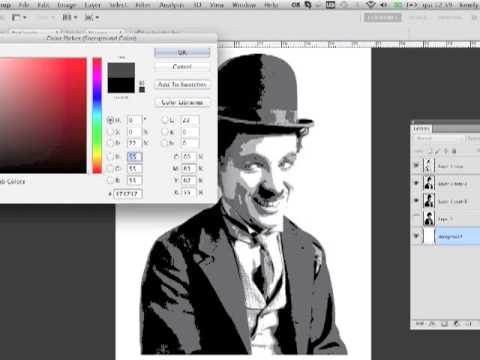This screenshot has width=480, height=360.
Task: Click the Wi-Fi icon in menu bar
Action: pyautogui.click(x=371, y=5)
